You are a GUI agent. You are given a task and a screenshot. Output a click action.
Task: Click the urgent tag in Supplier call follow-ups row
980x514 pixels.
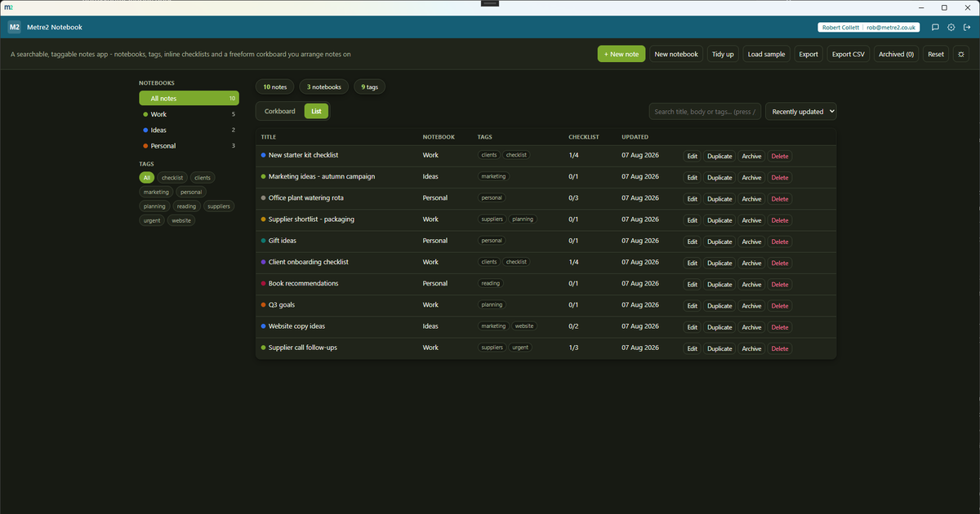(520, 348)
